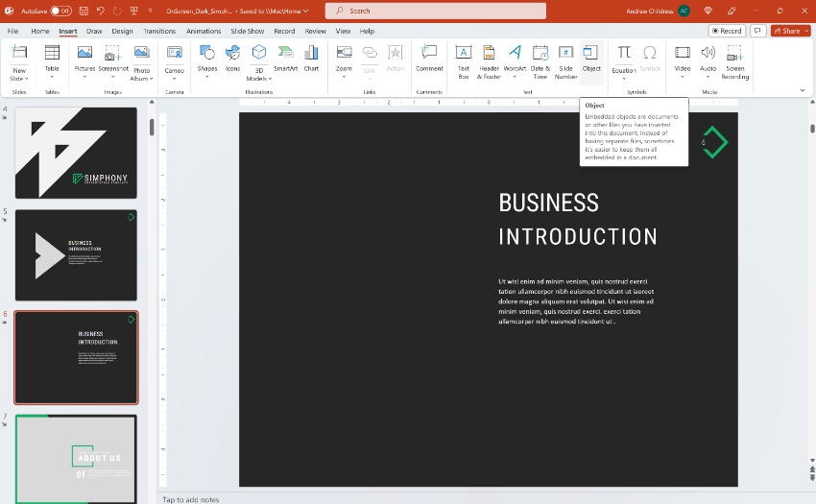
Task: Open the WordArt gallery
Action: 516,58
